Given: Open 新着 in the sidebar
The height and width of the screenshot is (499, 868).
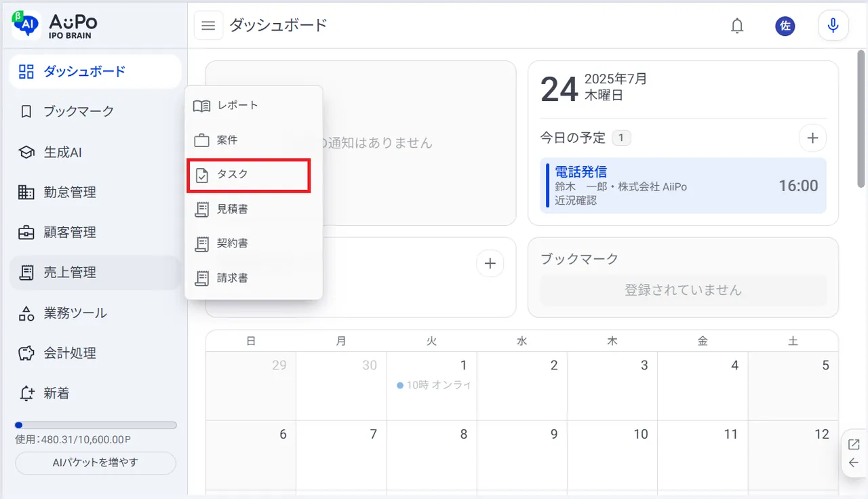Looking at the screenshot, I should click(95, 393).
